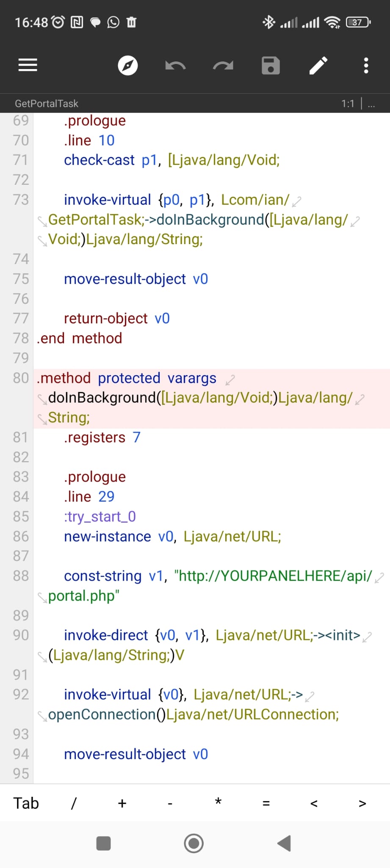This screenshot has width=390, height=868.
Task: Toggle edit mode with the pencil icon
Action: click(x=318, y=65)
